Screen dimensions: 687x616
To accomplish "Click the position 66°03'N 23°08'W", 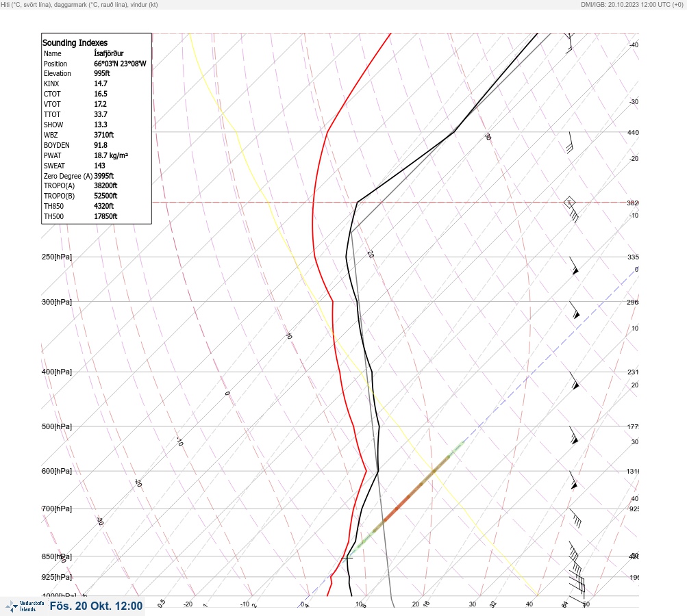I will 120,64.
